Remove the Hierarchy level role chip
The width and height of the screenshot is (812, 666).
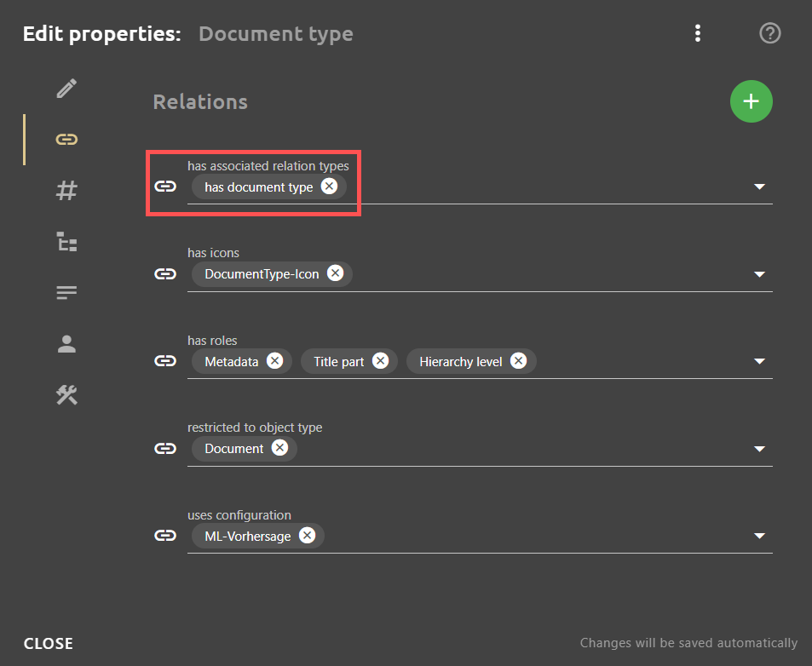coord(518,360)
